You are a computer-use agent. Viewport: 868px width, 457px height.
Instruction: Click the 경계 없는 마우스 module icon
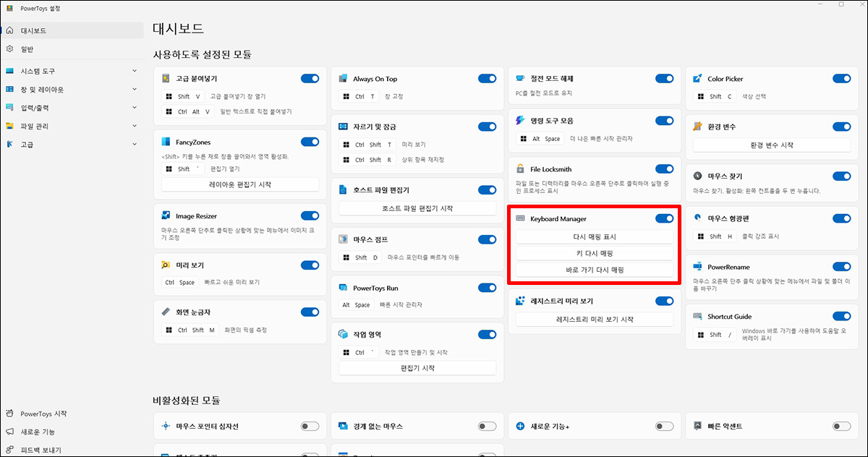tap(343, 427)
